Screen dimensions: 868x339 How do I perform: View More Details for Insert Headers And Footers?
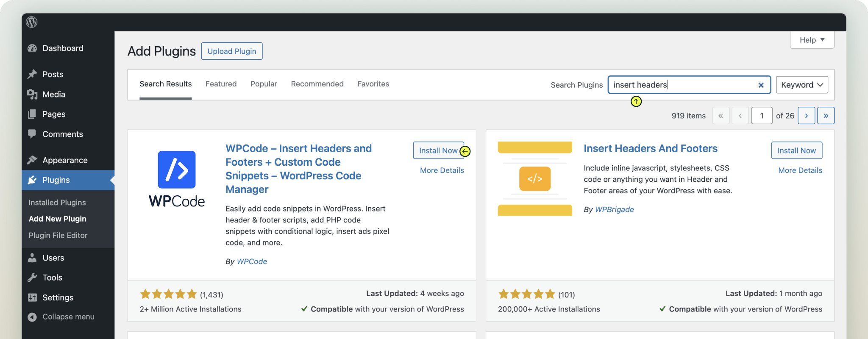point(800,170)
